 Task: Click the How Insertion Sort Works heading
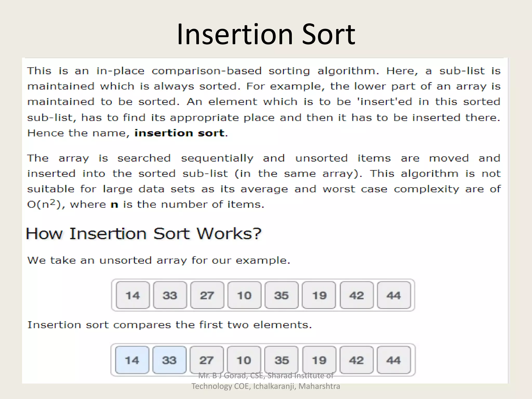click(144, 233)
